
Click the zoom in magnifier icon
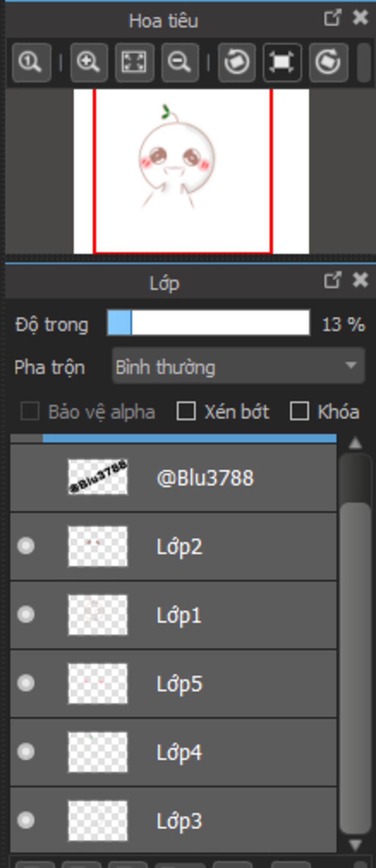(x=88, y=62)
